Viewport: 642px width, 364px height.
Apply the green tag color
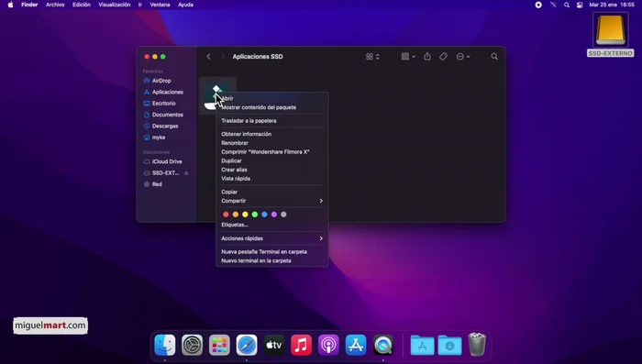(x=255, y=215)
